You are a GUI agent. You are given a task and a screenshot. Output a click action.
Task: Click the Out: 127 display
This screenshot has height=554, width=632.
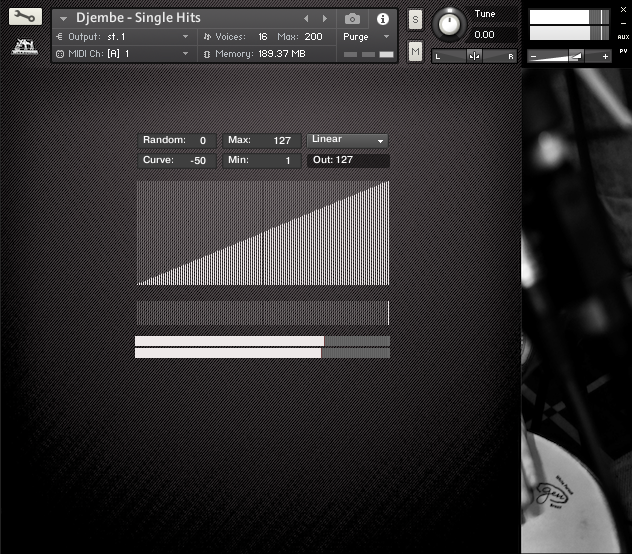tap(348, 160)
